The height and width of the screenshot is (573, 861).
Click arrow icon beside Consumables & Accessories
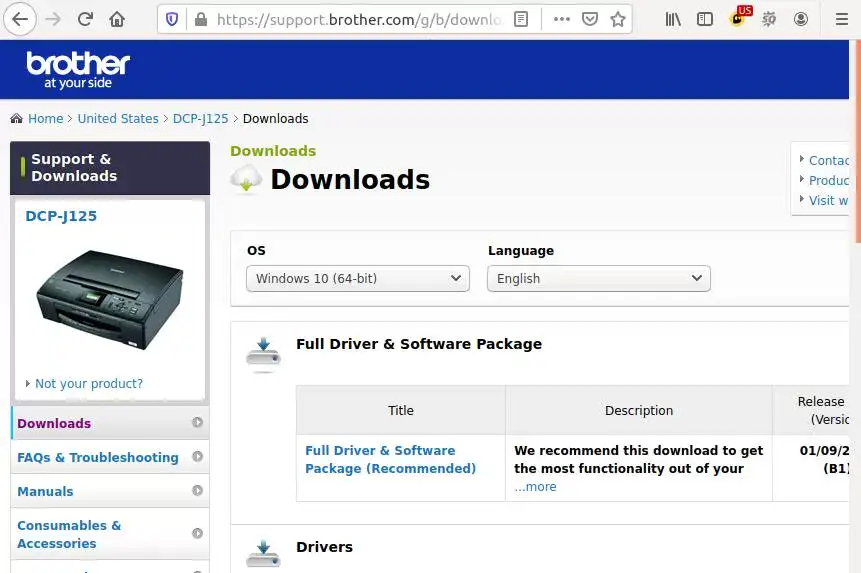coord(197,533)
